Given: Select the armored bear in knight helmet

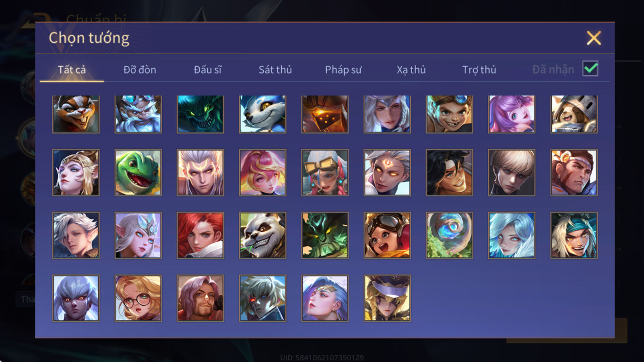Looking at the screenshot, I should point(574,114).
